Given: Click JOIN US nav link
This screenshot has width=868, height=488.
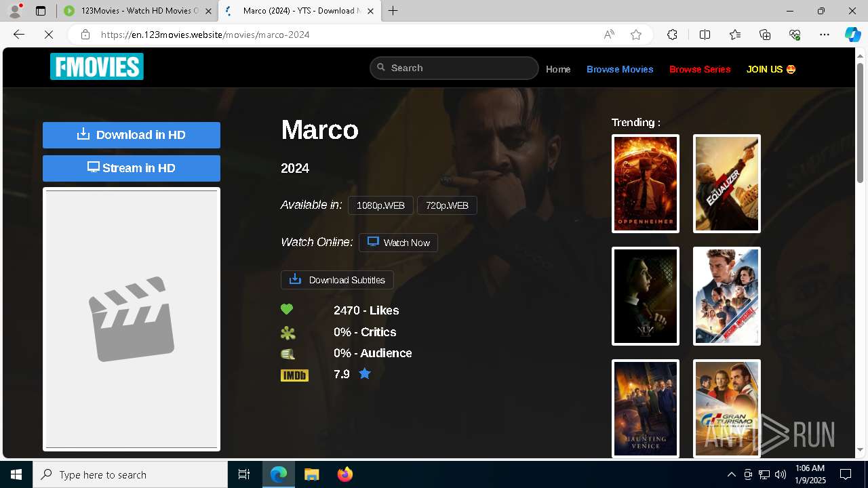Looking at the screenshot, I should [771, 69].
